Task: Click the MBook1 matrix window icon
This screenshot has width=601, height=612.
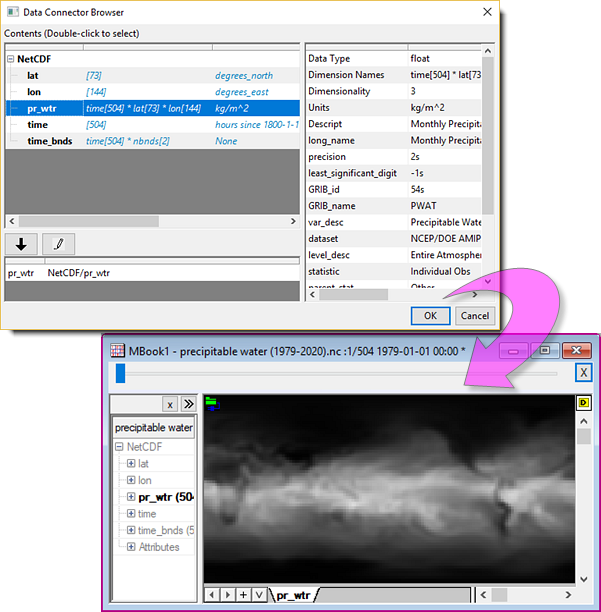Action: click(x=117, y=350)
